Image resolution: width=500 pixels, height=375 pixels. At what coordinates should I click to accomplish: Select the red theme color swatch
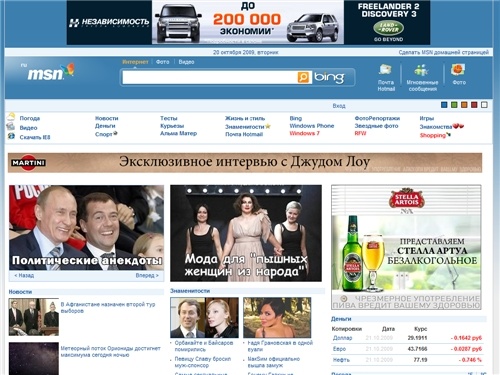[474, 105]
